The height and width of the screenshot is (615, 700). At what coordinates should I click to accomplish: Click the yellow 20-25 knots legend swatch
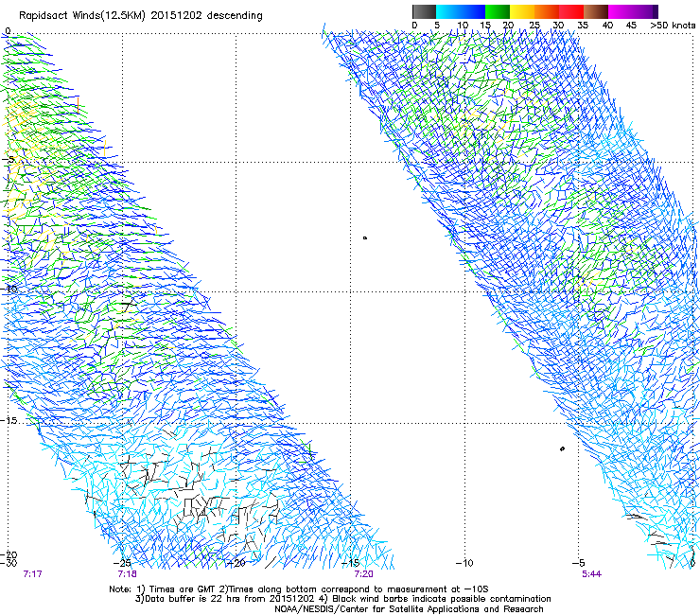click(522, 11)
